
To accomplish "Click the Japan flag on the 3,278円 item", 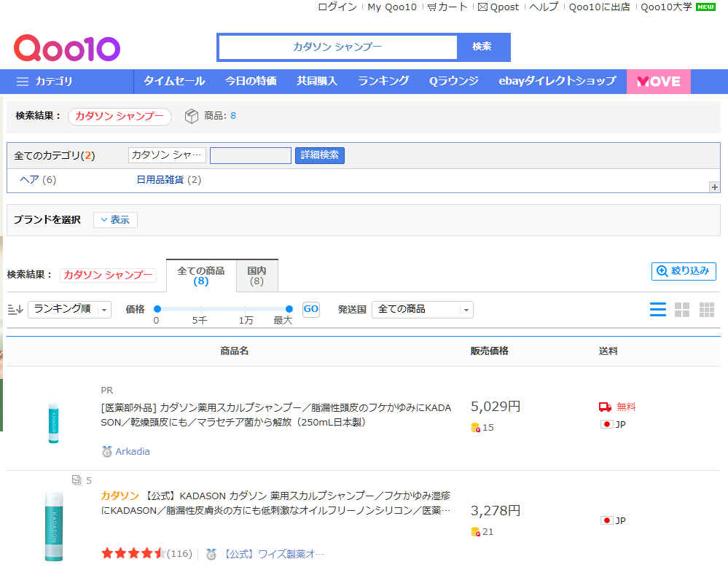I will [x=606, y=520].
